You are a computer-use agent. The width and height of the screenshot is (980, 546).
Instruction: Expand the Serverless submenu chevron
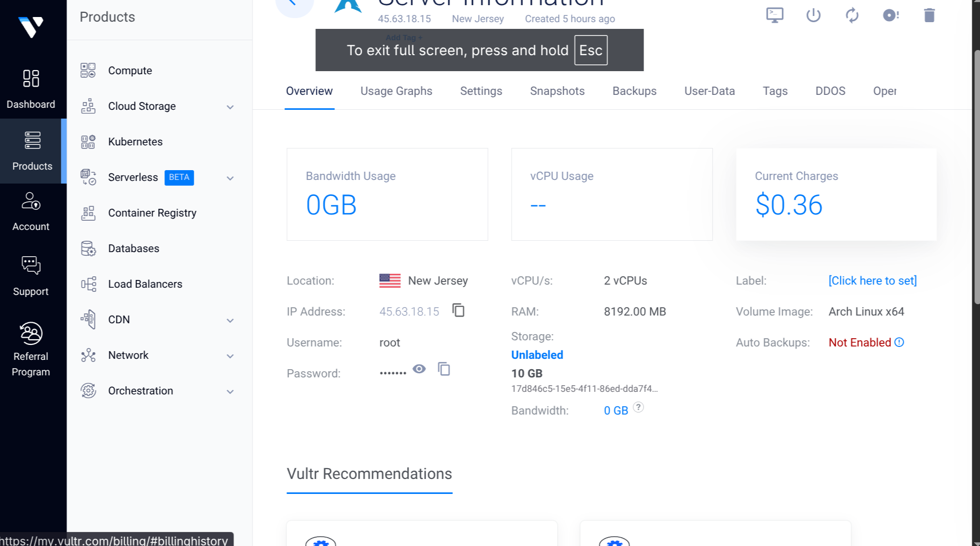click(x=230, y=178)
